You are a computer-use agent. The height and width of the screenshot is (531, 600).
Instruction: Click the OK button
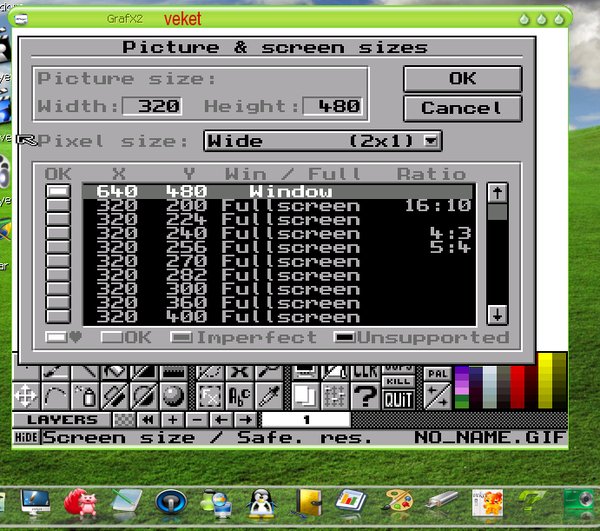point(462,78)
